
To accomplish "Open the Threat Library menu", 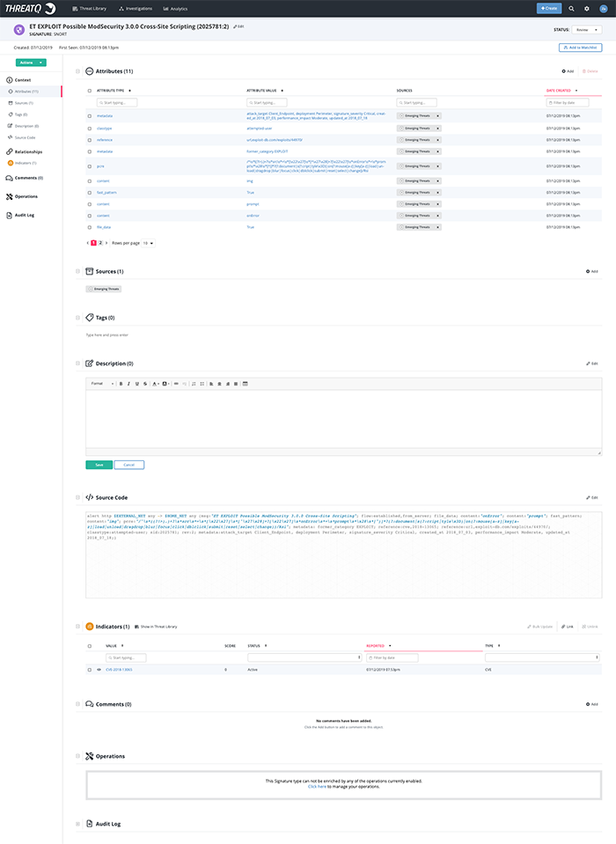I will point(89,9).
